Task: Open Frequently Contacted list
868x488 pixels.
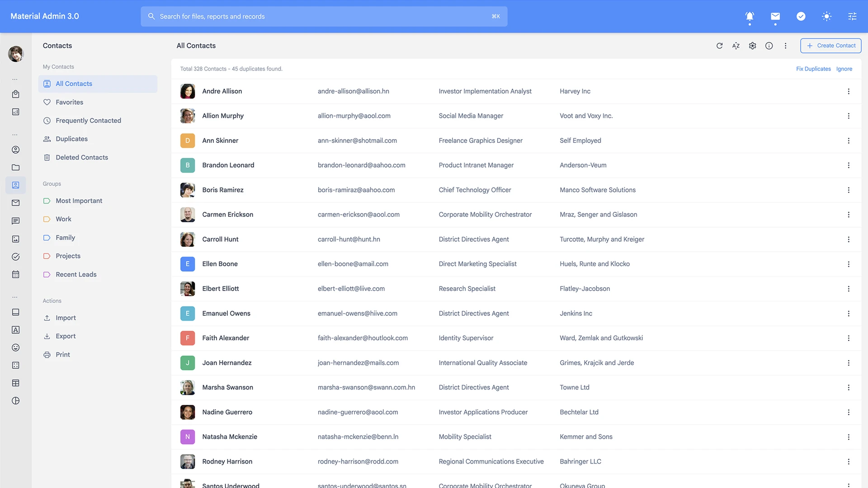Action: [x=98, y=121]
